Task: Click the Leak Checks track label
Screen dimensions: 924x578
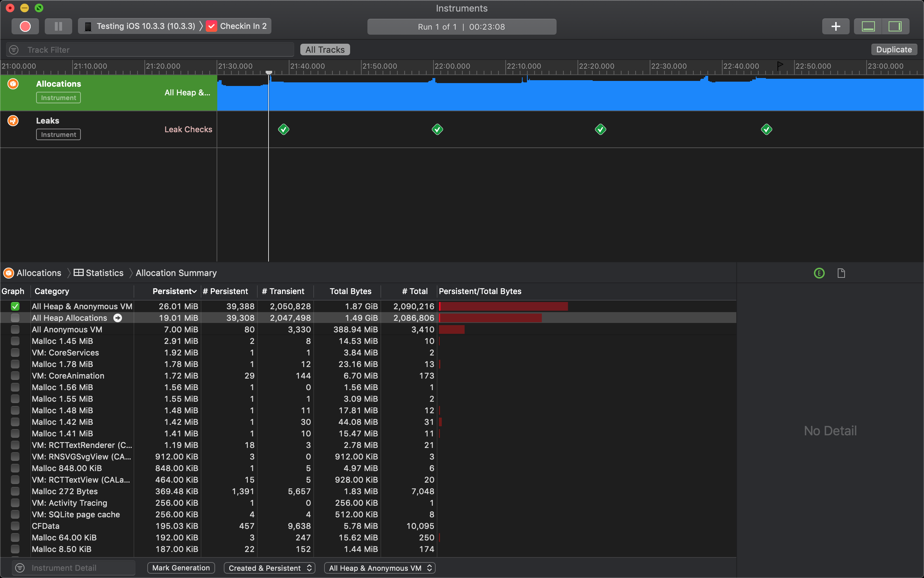Action: pyautogui.click(x=188, y=130)
